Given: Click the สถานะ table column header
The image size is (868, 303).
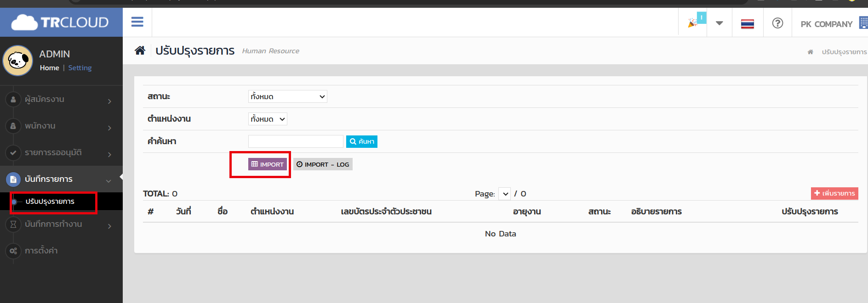Looking at the screenshot, I should [600, 212].
